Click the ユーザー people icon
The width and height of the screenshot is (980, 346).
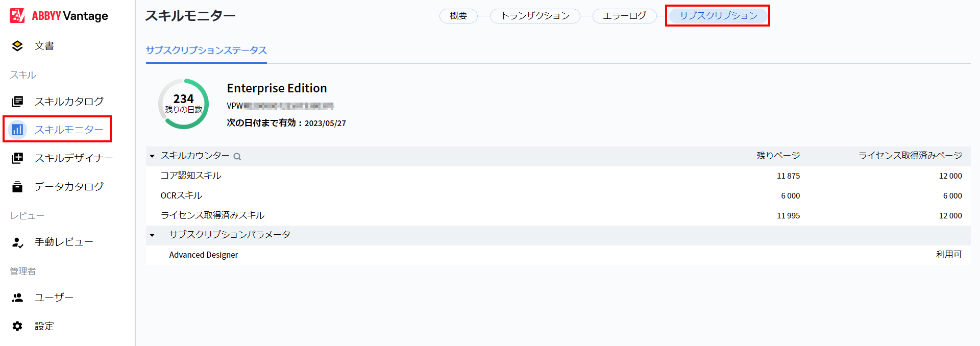click(17, 298)
